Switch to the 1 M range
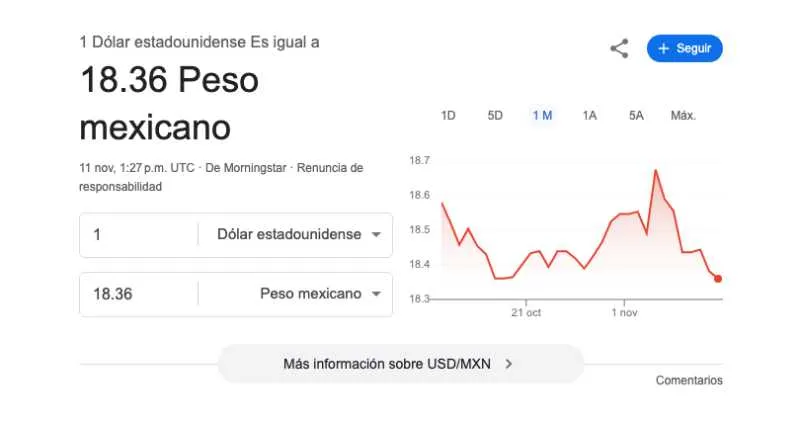The height and width of the screenshot is (426, 800). pyautogui.click(x=542, y=115)
